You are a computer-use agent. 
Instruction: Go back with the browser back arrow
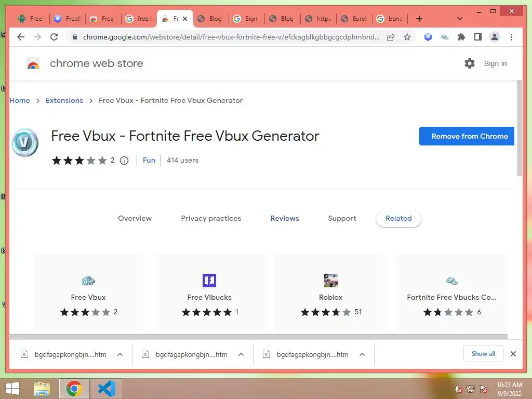click(21, 37)
